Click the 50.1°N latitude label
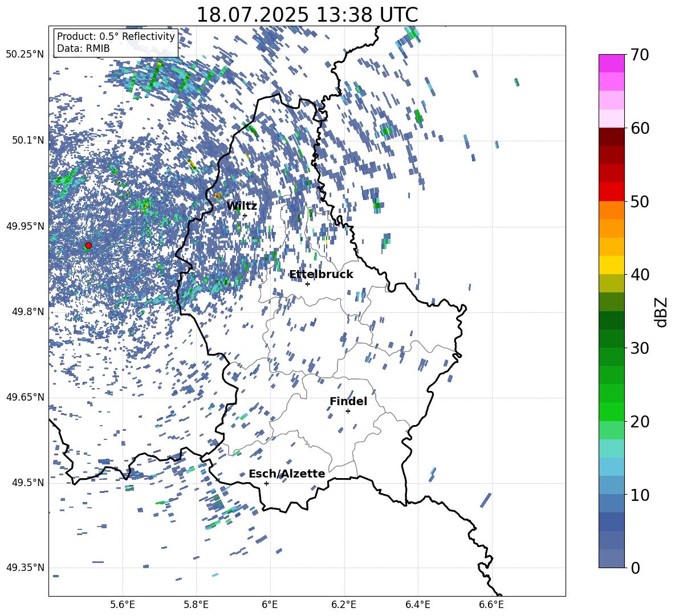675x616 pixels. pos(28,140)
